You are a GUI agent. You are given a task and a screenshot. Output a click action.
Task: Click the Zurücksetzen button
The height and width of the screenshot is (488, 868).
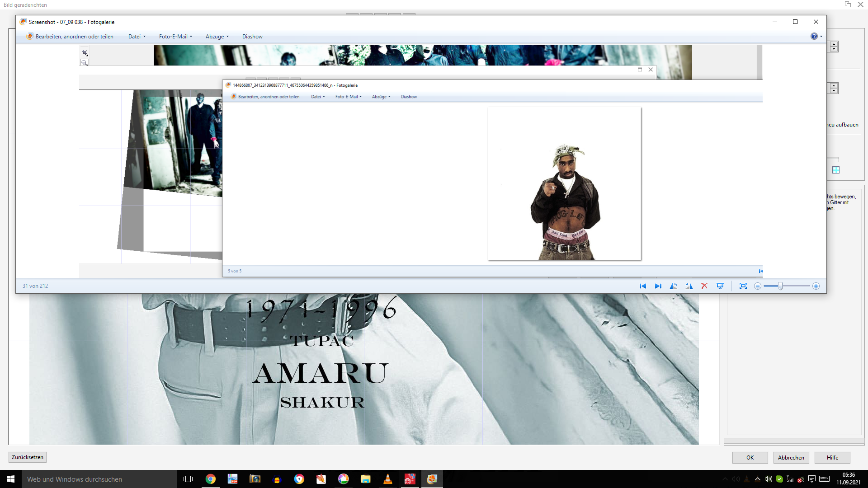coord(28,457)
